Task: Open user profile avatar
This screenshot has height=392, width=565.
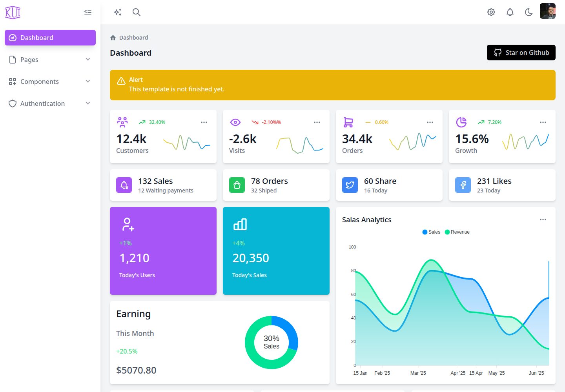Action: [x=548, y=11]
